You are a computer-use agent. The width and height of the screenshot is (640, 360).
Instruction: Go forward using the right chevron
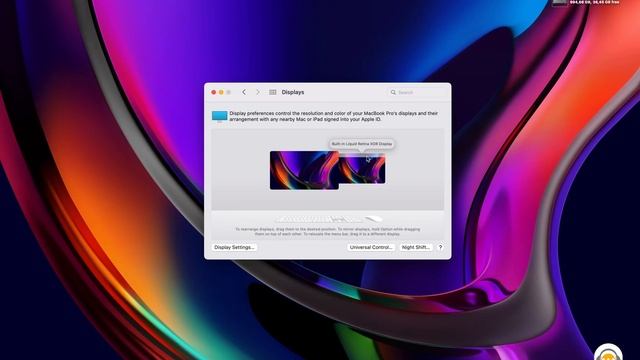coord(258,92)
